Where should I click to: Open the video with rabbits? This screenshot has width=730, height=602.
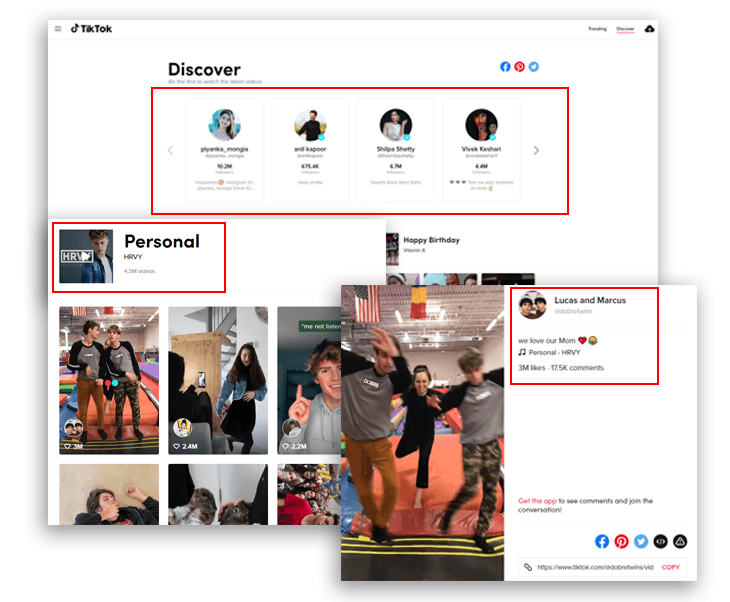[218, 494]
